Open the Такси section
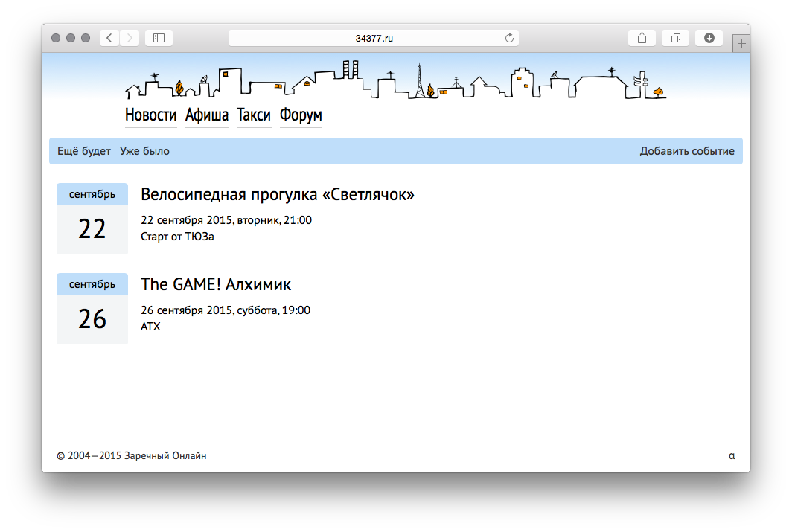 (x=254, y=115)
